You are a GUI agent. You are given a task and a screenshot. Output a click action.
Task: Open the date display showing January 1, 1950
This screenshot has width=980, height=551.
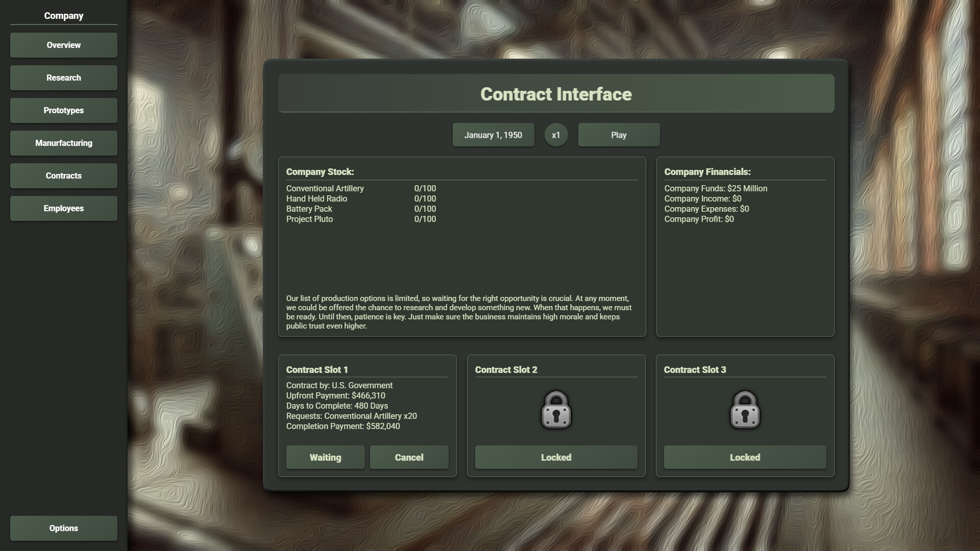(493, 135)
